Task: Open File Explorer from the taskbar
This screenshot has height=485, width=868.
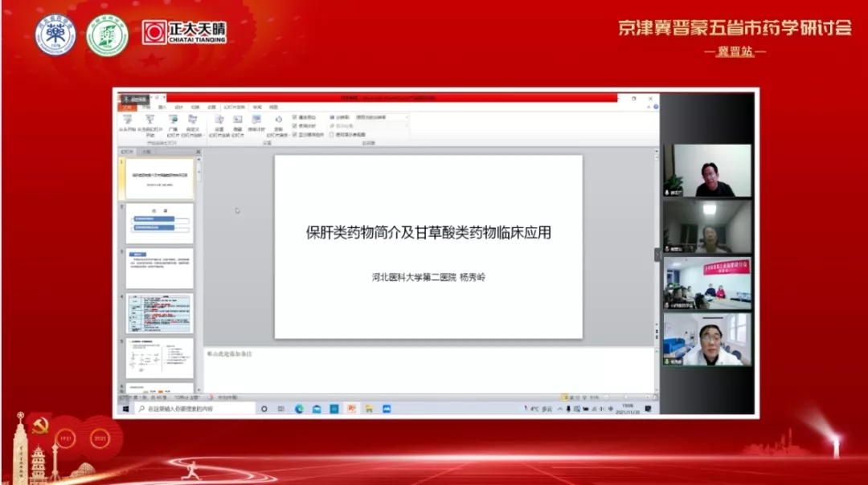Action: tap(369, 410)
